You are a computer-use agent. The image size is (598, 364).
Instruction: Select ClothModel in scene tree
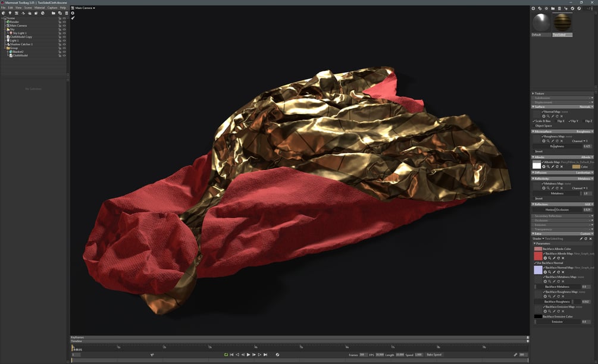(x=20, y=56)
